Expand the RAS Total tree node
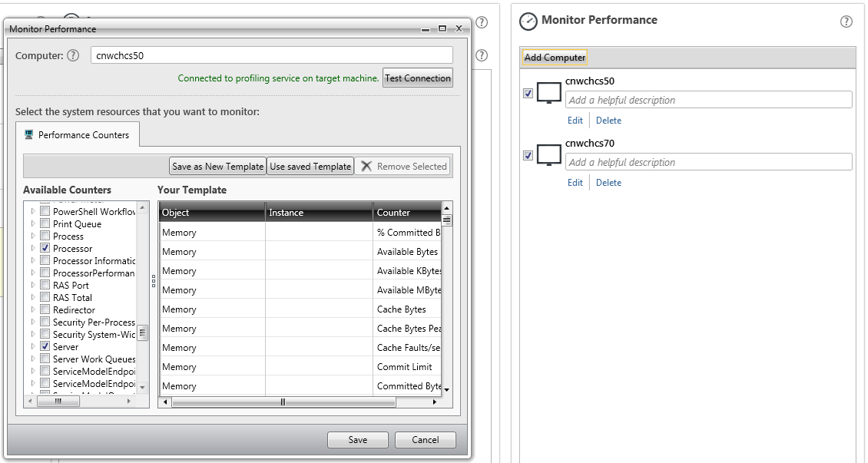The width and height of the screenshot is (868, 463). point(33,298)
